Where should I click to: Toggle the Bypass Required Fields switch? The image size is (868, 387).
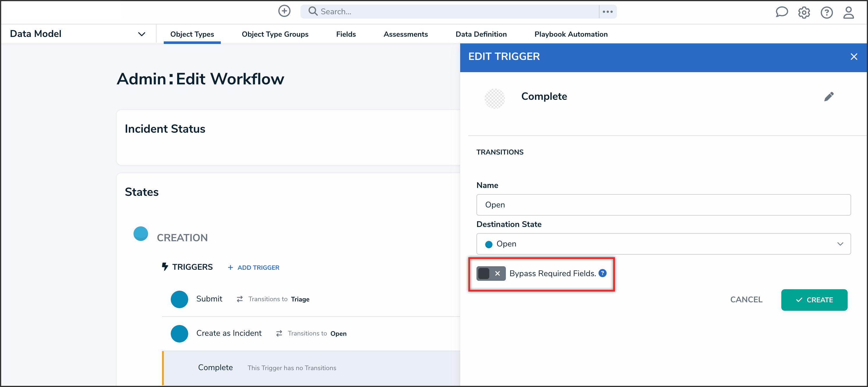pyautogui.click(x=491, y=274)
